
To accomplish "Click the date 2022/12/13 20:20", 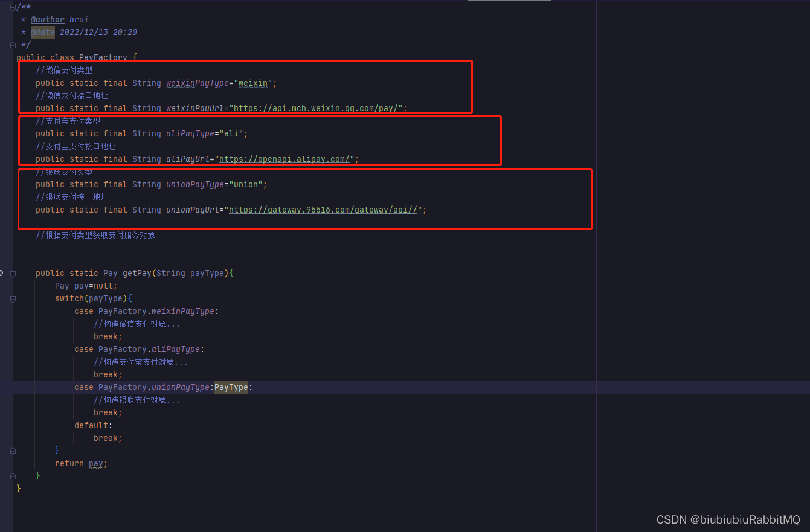I will coord(98,33).
